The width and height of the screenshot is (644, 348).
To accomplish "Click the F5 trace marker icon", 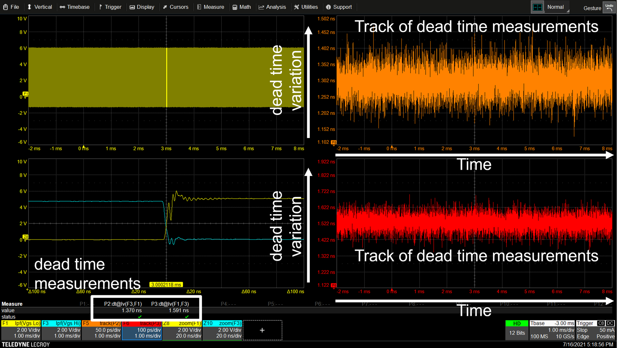I will coord(334,142).
